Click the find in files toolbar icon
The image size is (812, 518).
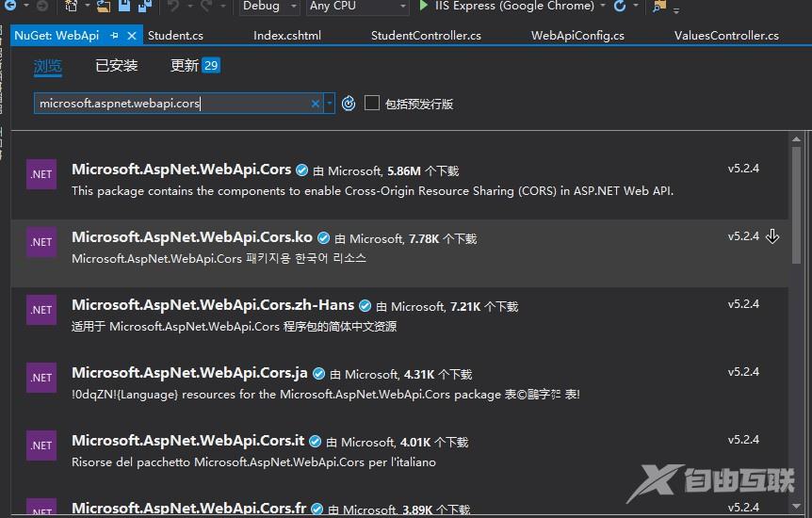tap(658, 6)
